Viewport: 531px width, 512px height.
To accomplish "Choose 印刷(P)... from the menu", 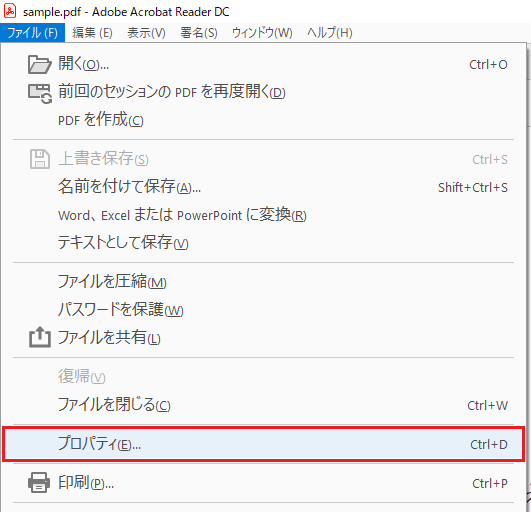I will tap(263, 483).
